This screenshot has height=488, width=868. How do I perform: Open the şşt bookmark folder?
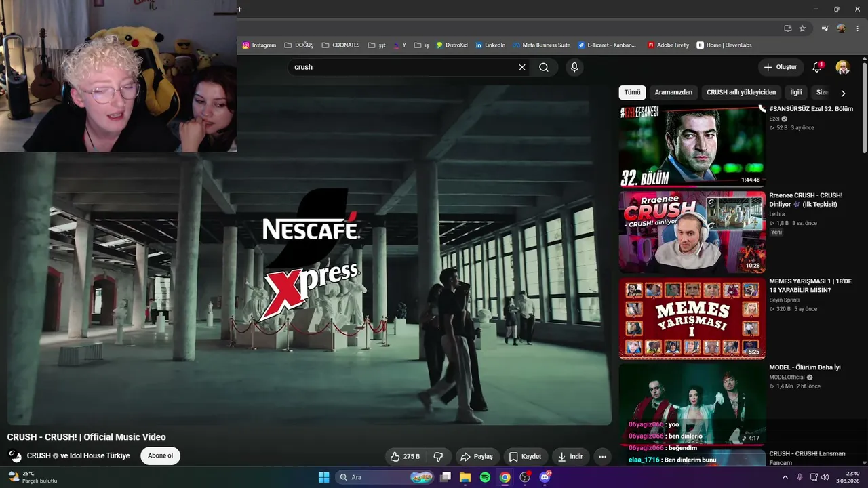pyautogui.click(x=376, y=45)
